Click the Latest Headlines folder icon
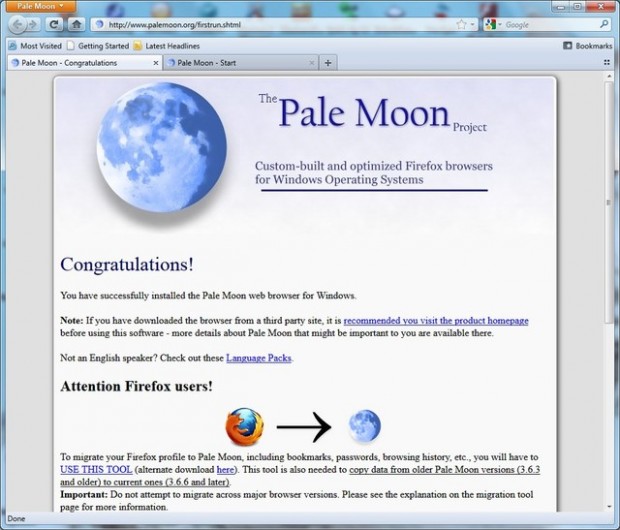620x530 pixels. 138,46
